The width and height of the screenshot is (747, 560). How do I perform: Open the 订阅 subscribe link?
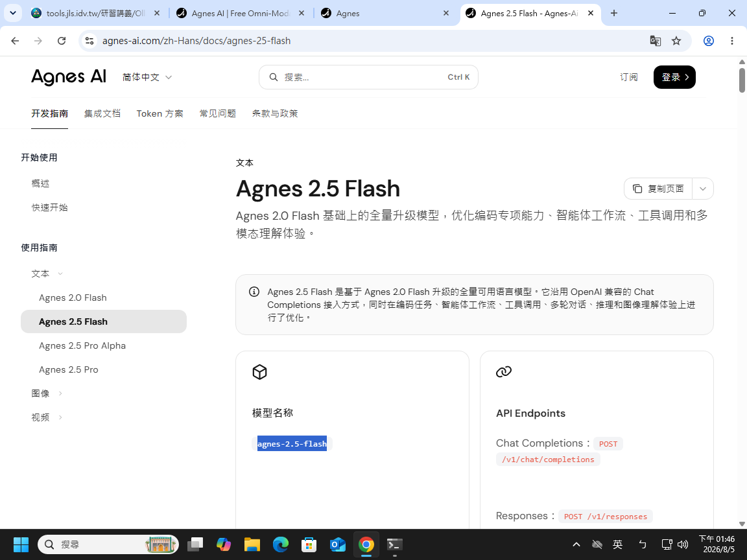click(x=629, y=77)
